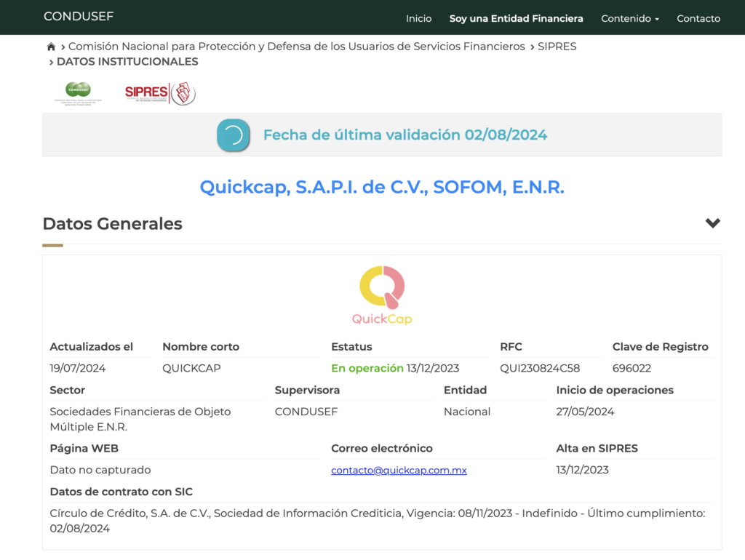Go to Inicio in navigation bar

tap(418, 18)
